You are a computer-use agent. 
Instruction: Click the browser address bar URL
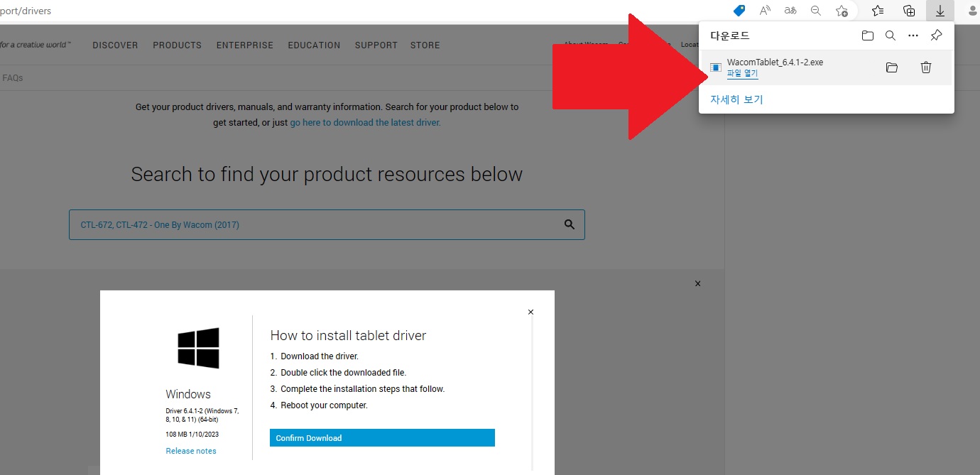[x=26, y=11]
